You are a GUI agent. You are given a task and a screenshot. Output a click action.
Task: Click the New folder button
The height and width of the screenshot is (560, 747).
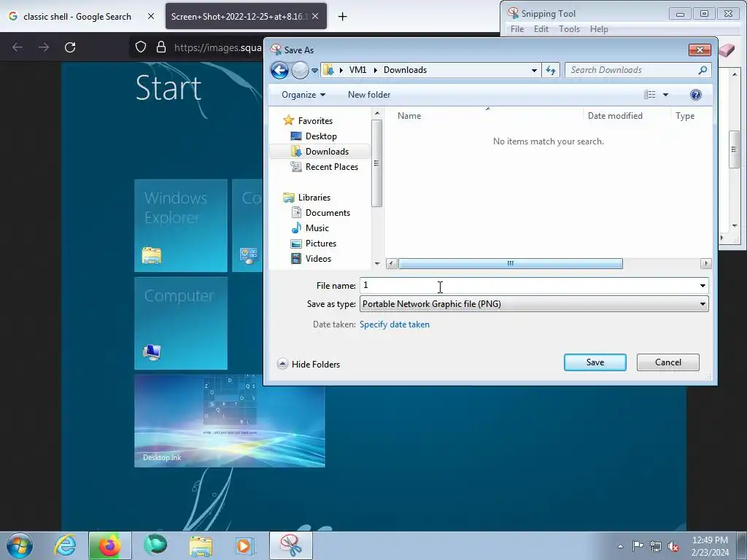click(x=369, y=95)
